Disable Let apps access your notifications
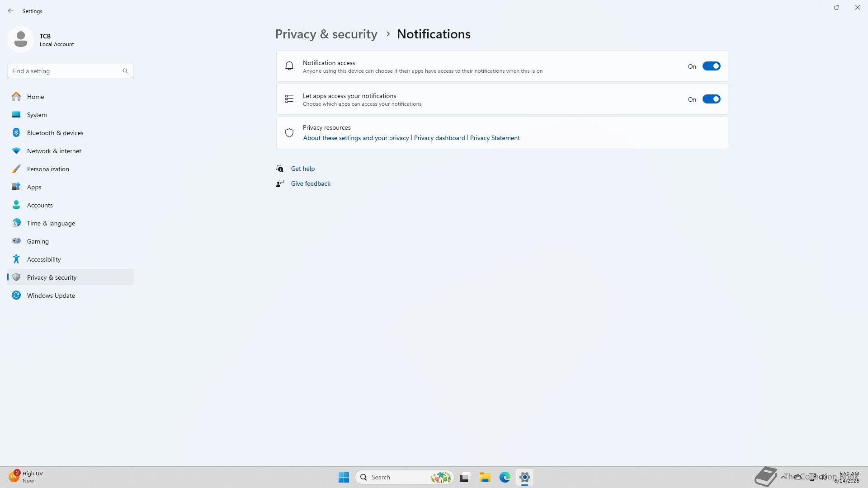This screenshot has height=488, width=868. pyautogui.click(x=711, y=99)
